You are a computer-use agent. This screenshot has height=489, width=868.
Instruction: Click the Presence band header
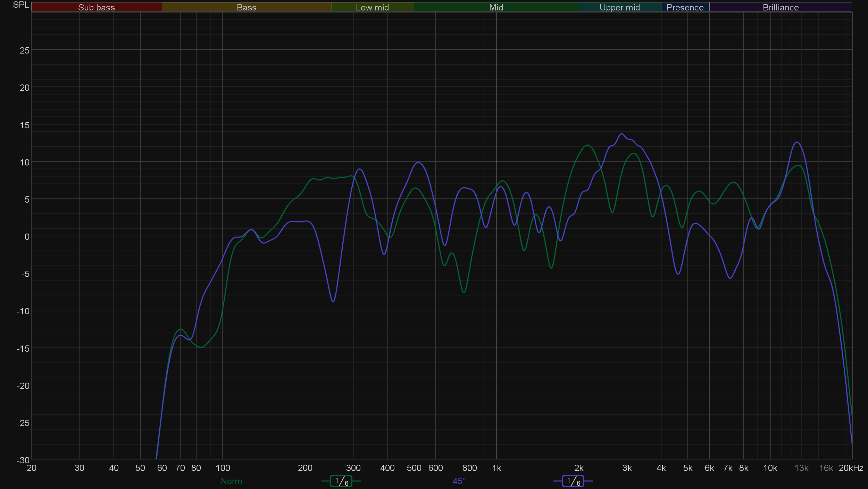point(685,7)
